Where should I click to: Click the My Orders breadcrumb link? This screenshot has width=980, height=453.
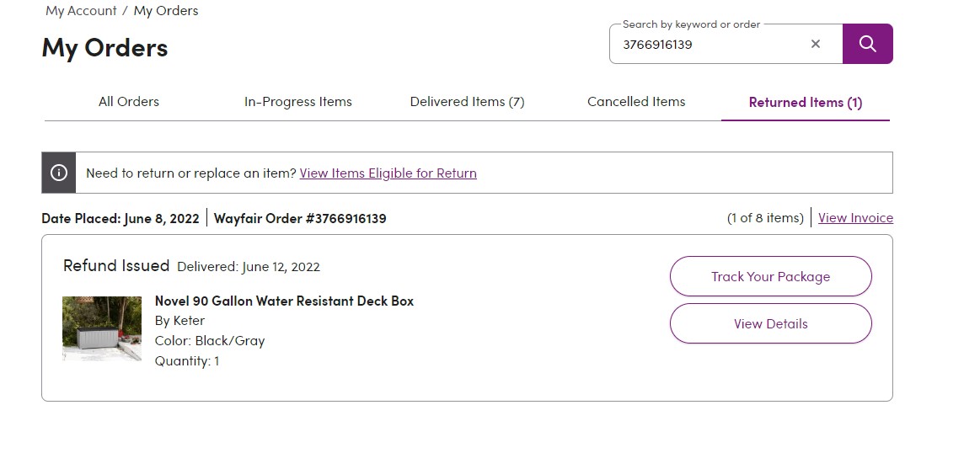pyautogui.click(x=166, y=11)
